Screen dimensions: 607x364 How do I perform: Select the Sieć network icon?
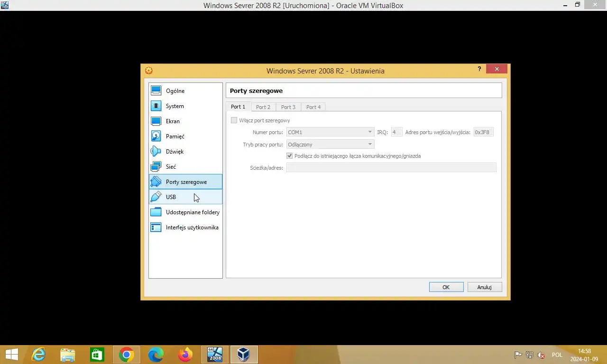156,166
